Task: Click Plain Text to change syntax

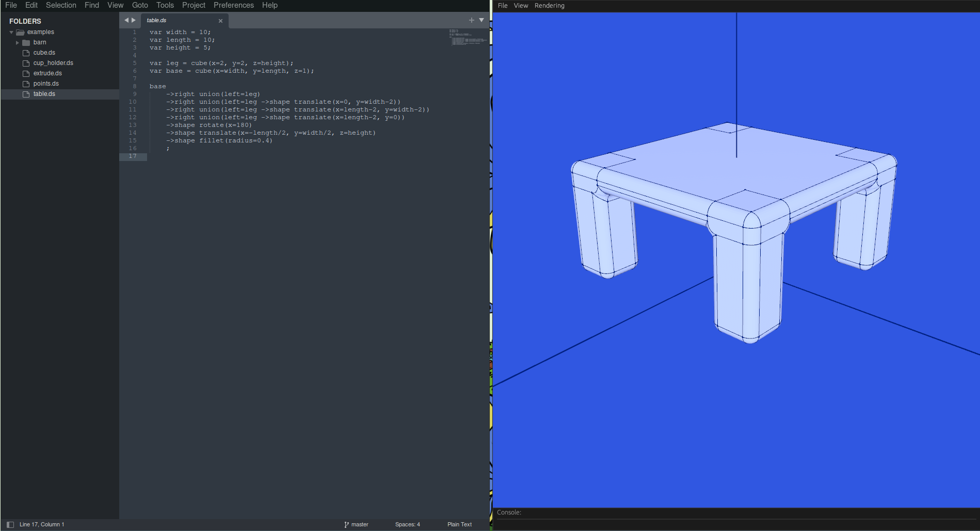Action: 459,524
